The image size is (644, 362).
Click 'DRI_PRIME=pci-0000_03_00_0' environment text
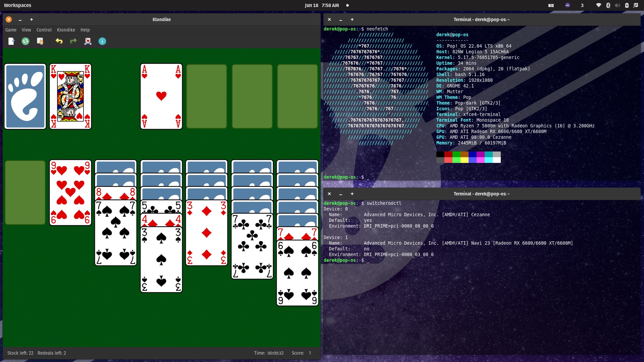tap(398, 254)
